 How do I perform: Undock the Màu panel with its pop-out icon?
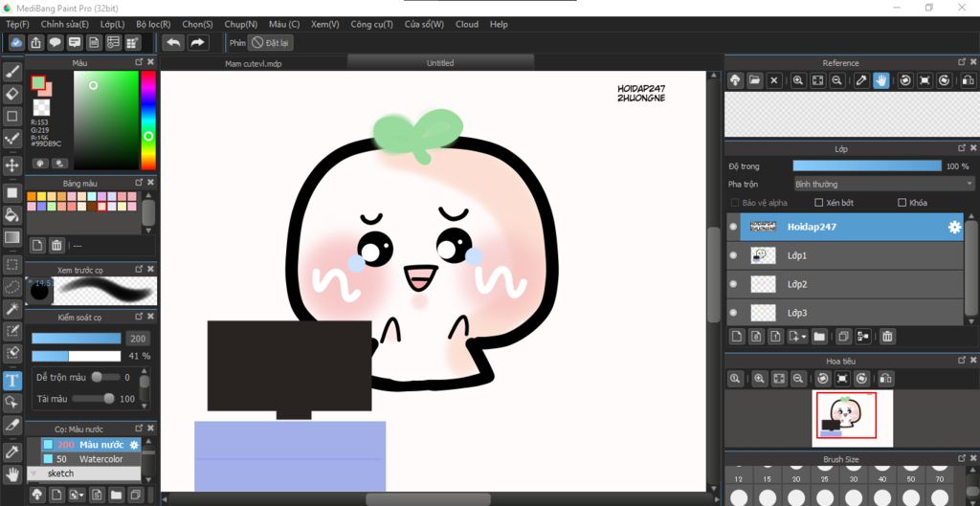tap(139, 62)
